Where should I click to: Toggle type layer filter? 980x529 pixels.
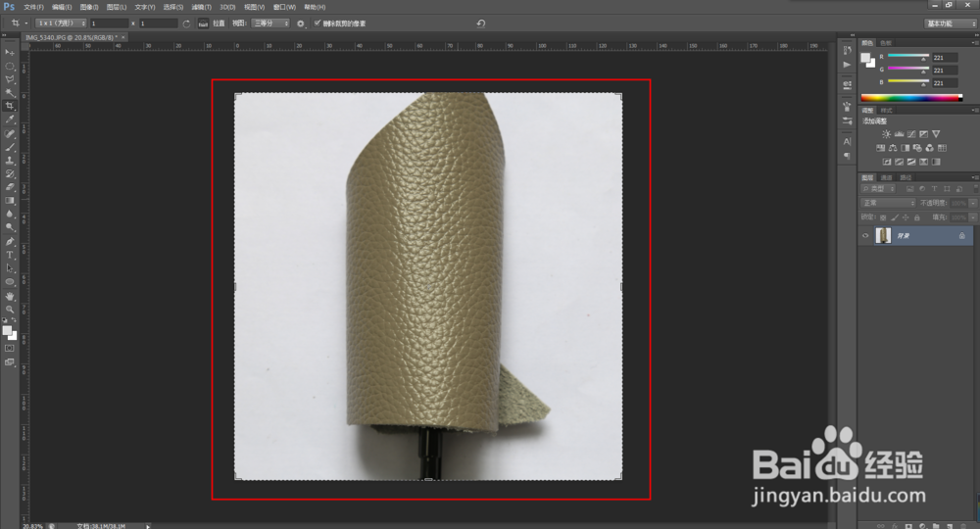tap(934, 189)
